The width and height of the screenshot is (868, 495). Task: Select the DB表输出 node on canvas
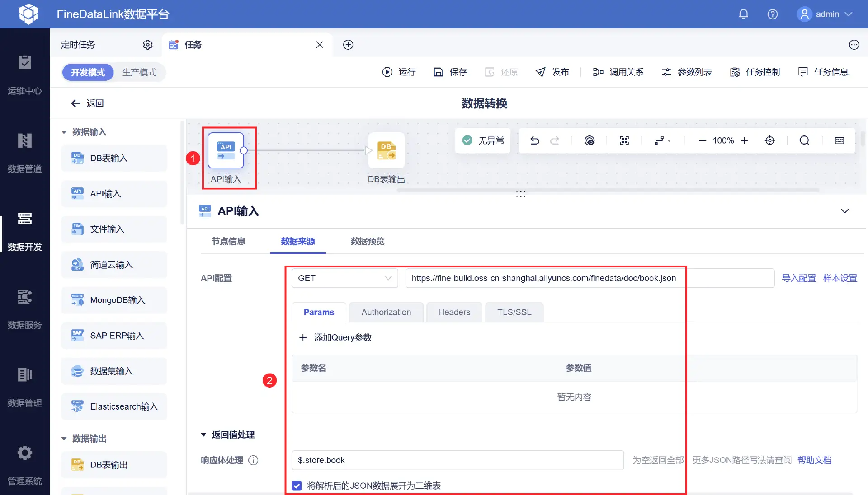[386, 151]
